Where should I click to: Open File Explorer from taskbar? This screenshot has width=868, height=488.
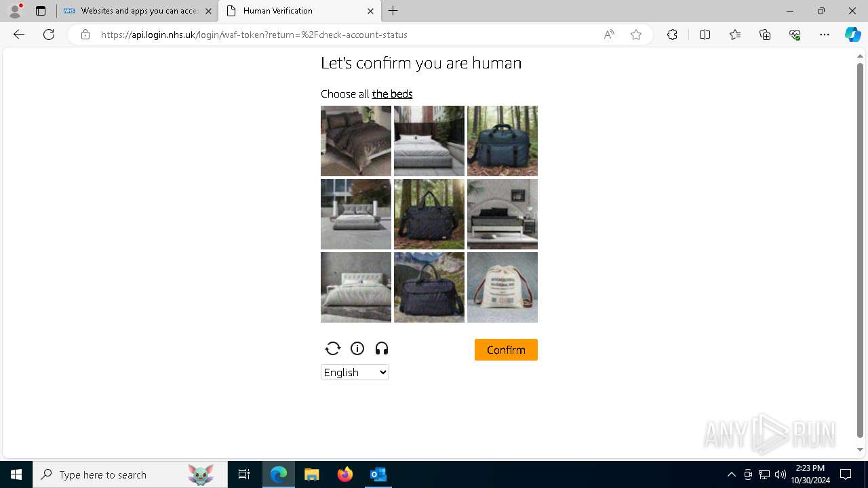click(x=312, y=474)
